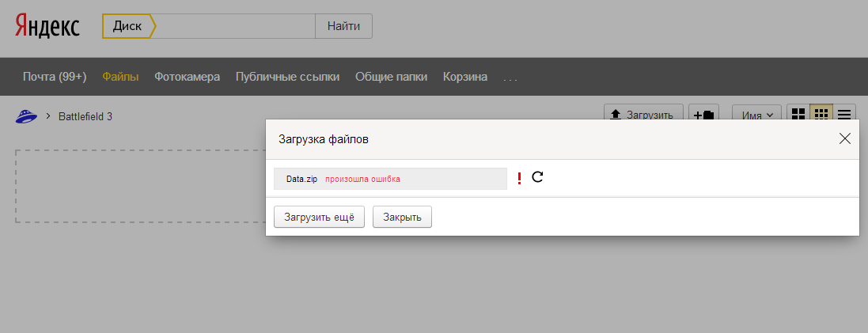Viewport: 868px width, 333px height.
Task: Click the breadcrumb chevron before Battlefield 3
Action: point(48,116)
